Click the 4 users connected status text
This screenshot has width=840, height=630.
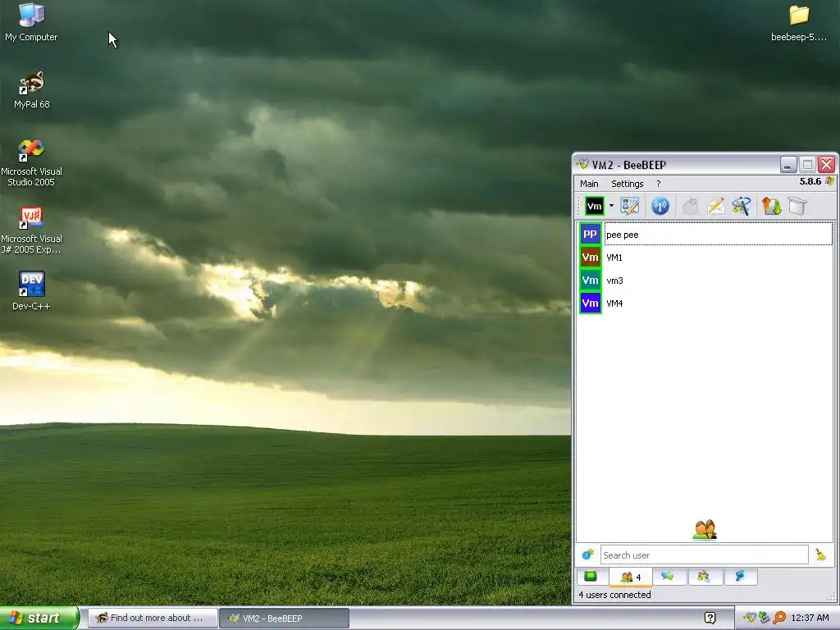coord(614,595)
